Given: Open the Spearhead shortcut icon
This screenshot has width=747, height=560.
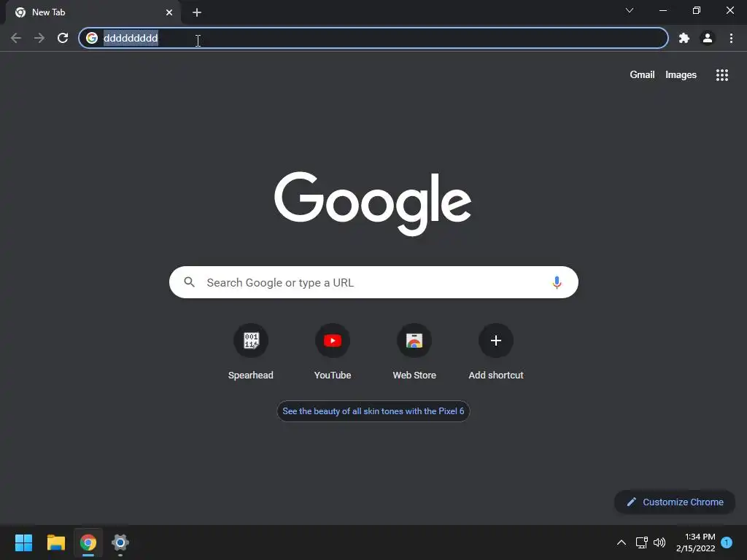Looking at the screenshot, I should (x=251, y=341).
